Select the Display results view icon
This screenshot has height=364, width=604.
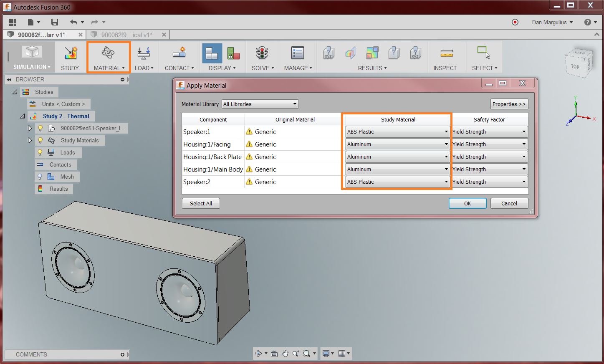233,53
